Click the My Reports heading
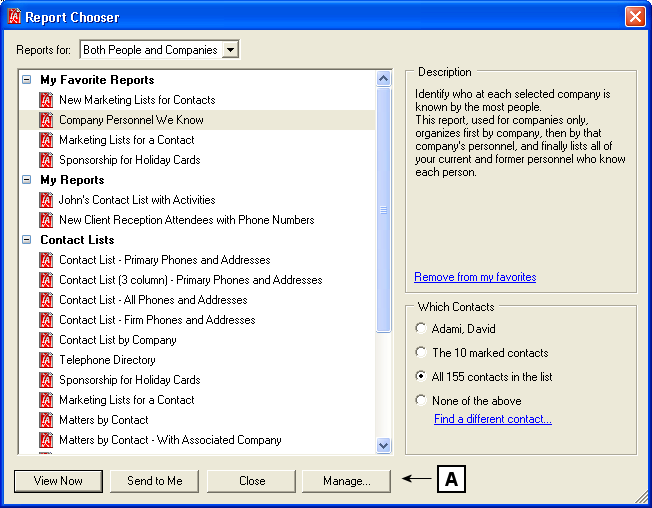The image size is (652, 508). [x=72, y=180]
